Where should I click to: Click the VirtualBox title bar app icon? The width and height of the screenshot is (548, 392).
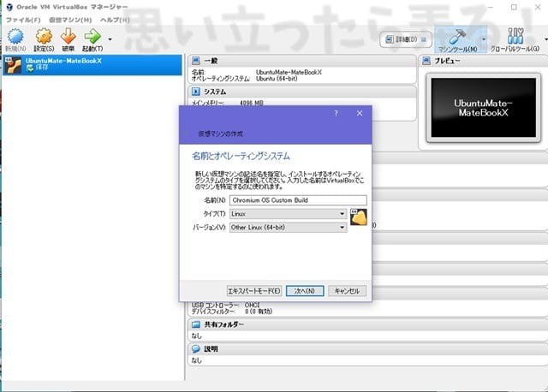tap(9, 7)
